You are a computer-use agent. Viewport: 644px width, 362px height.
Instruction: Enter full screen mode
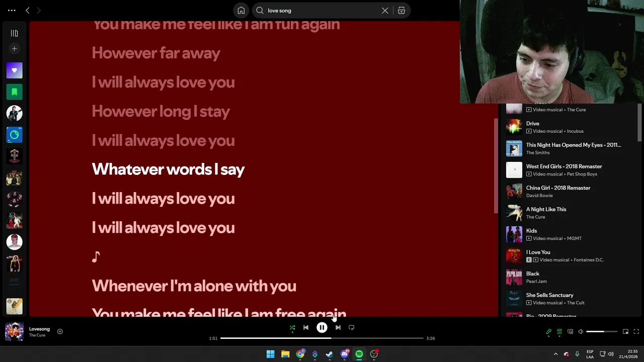pos(636,332)
